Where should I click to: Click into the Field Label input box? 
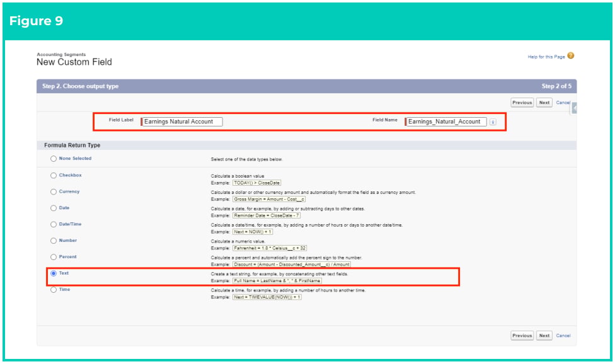[x=182, y=122]
